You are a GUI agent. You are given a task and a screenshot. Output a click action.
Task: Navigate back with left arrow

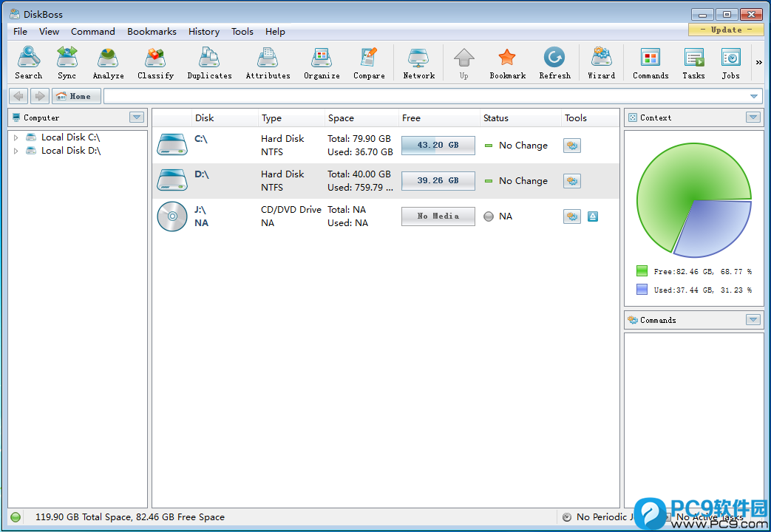pyautogui.click(x=18, y=96)
